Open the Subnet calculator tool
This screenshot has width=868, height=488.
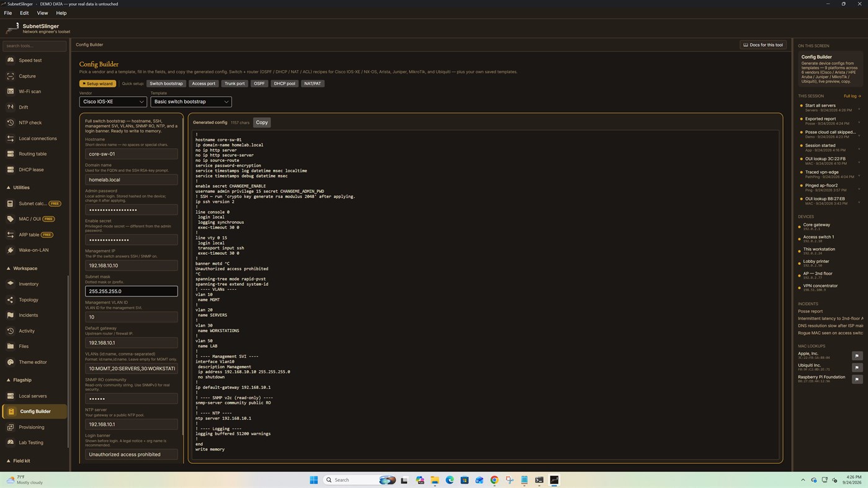[x=35, y=203]
